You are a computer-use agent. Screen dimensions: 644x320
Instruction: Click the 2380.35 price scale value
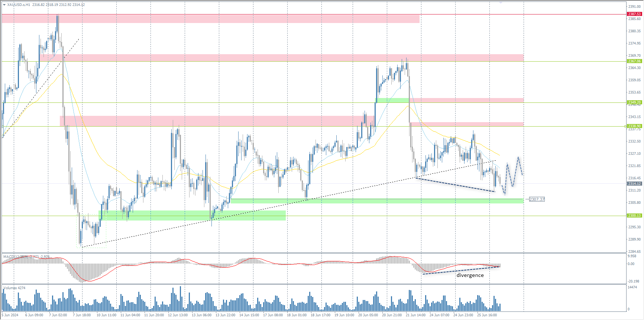click(x=634, y=31)
